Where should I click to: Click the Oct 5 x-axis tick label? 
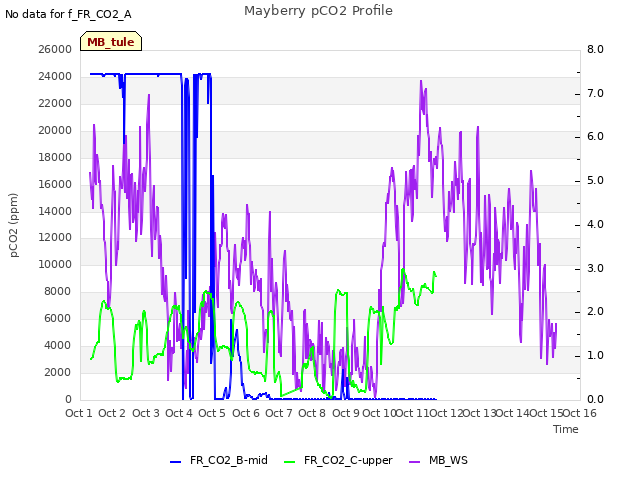(x=212, y=413)
